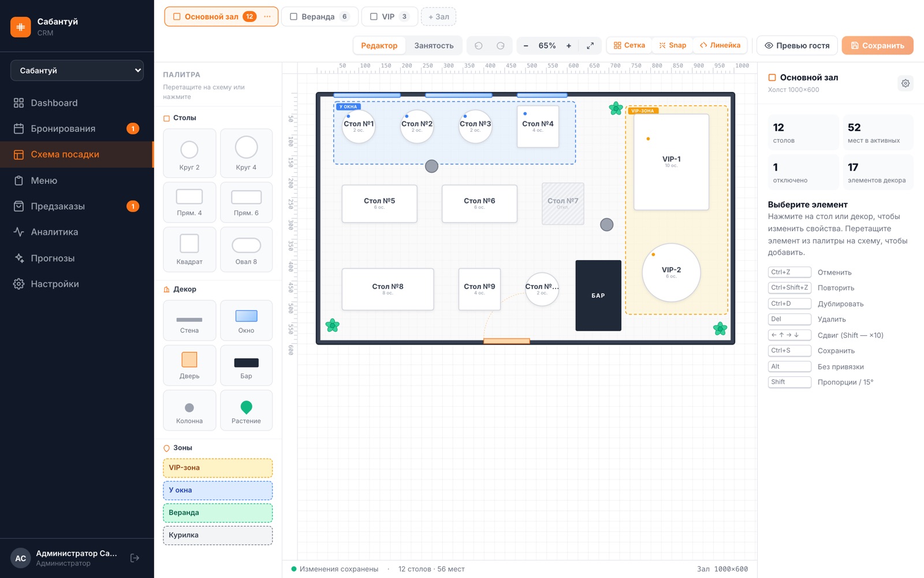Pick the Прям. 4 table from palette
The height and width of the screenshot is (578, 924).
click(189, 202)
